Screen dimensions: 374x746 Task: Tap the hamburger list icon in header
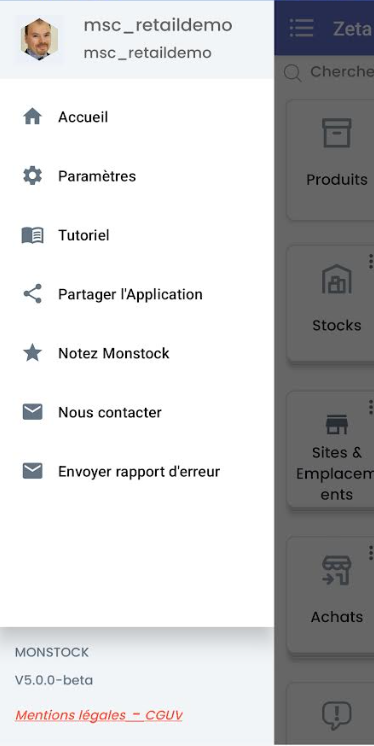point(302,28)
